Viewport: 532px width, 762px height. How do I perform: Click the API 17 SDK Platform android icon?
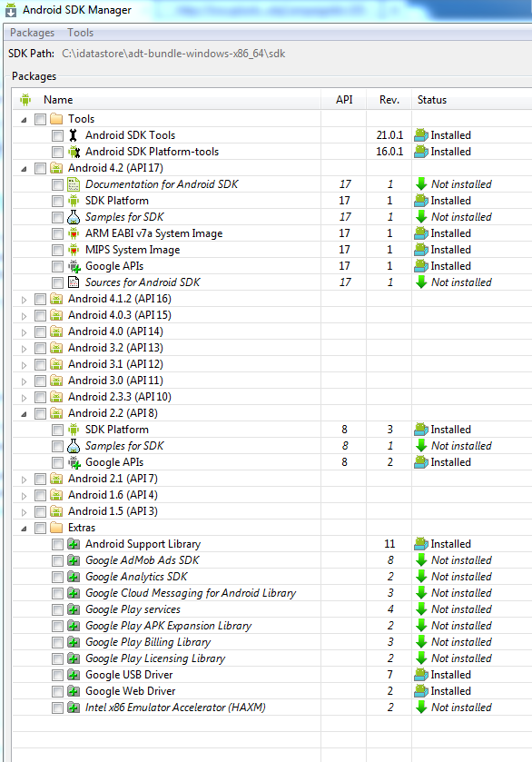(74, 201)
